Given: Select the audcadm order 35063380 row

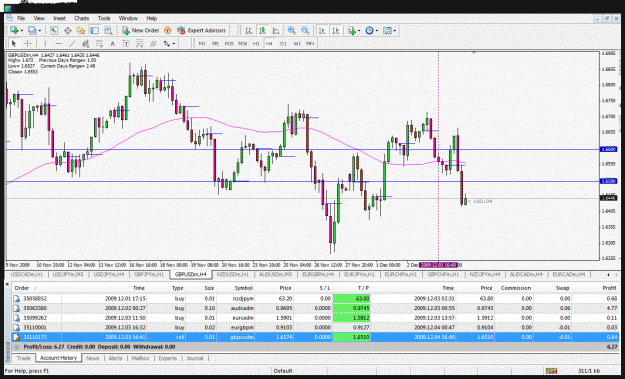Looking at the screenshot, I should (x=316, y=308).
